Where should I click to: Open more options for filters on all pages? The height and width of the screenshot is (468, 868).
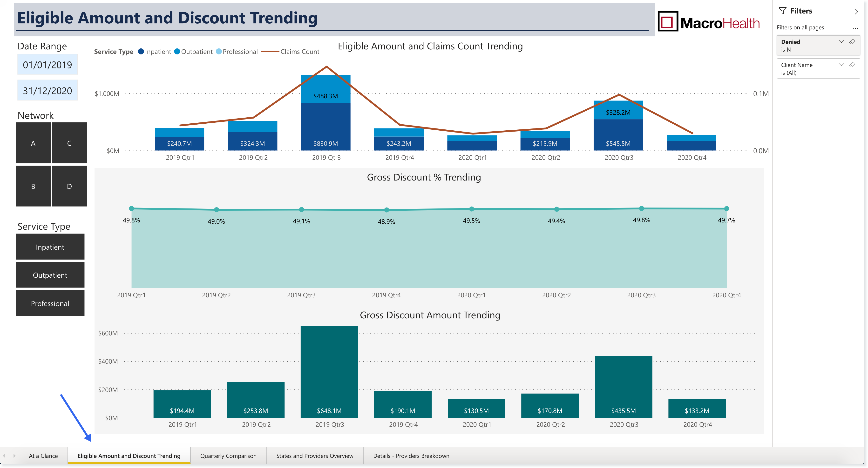click(855, 28)
